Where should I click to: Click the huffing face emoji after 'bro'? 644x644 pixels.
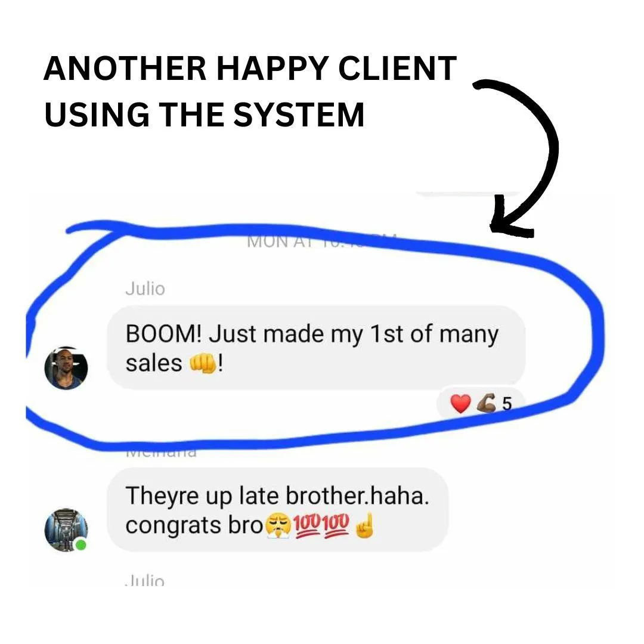278,526
